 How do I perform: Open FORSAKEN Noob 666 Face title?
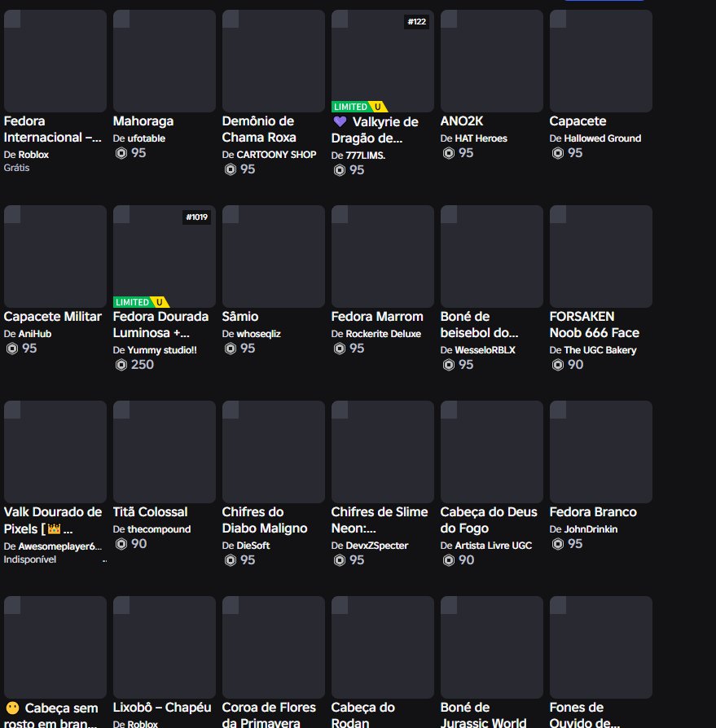(x=595, y=325)
